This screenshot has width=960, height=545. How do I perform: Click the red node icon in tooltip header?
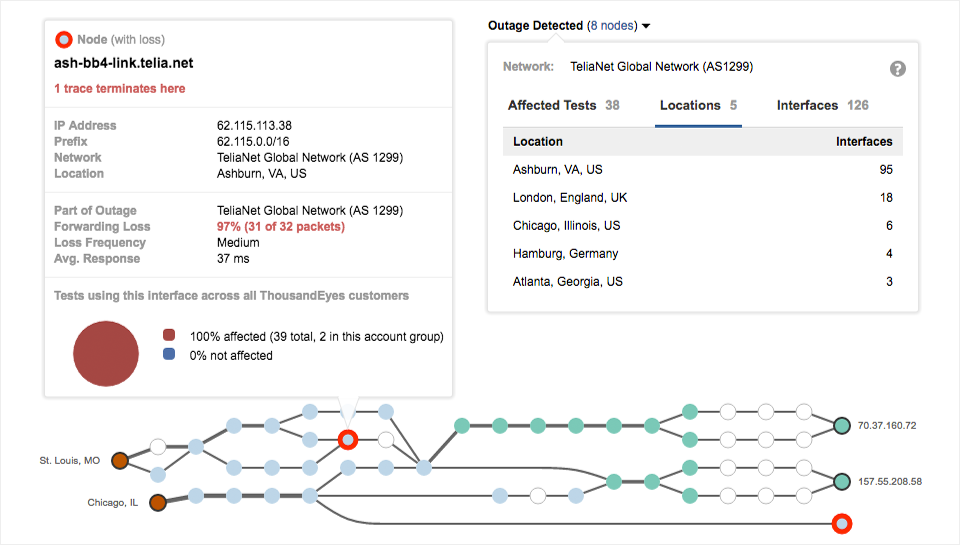click(63, 40)
